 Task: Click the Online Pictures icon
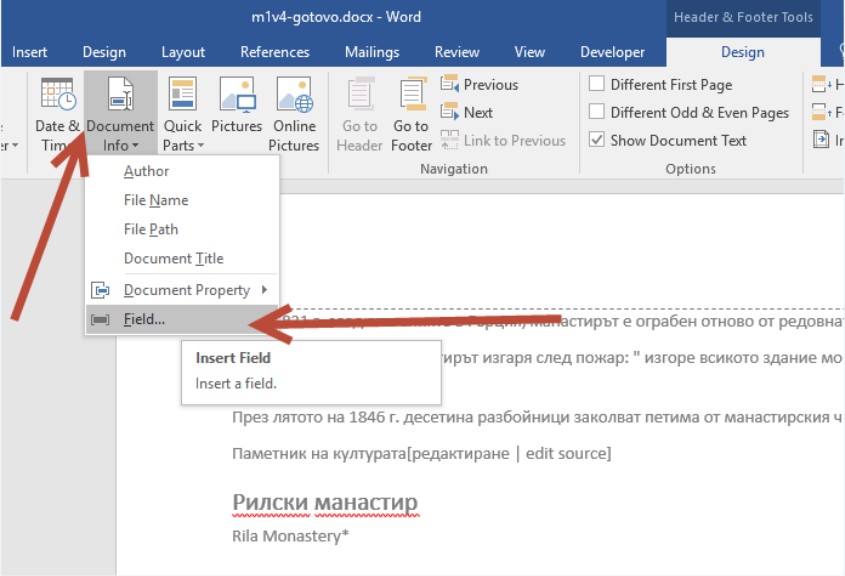[293, 95]
